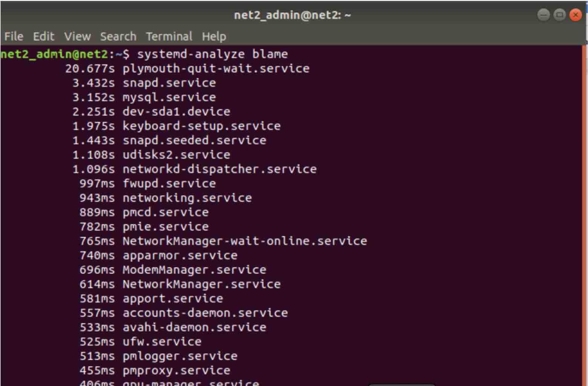Click the mysql.service output line
This screenshot has height=386, width=588.
tap(144, 97)
